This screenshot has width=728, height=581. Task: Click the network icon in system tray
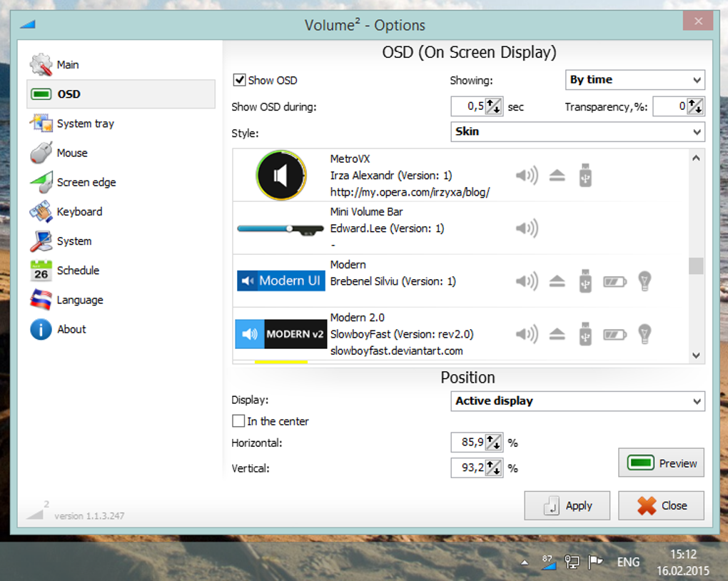572,562
